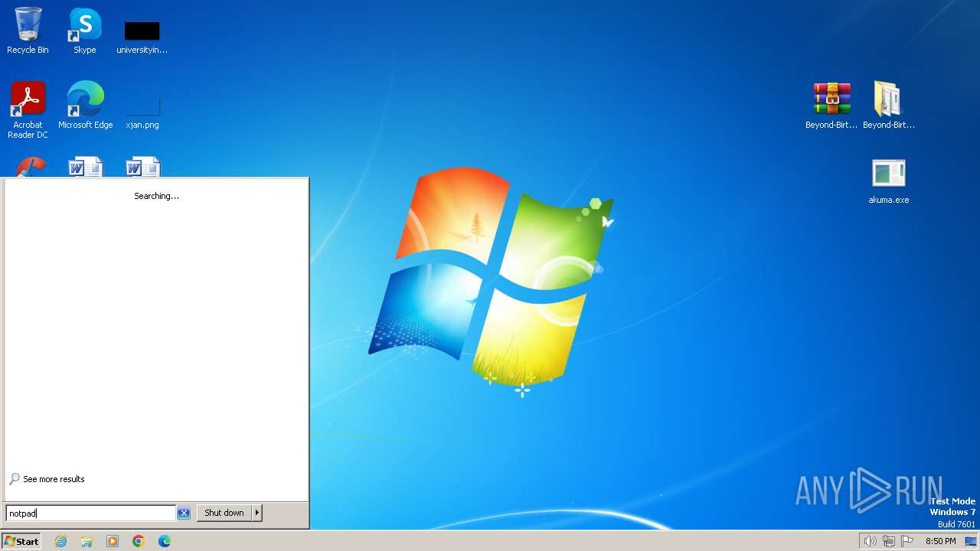Open Internet Explorer from taskbar
This screenshot has height=551, width=980.
(x=60, y=541)
